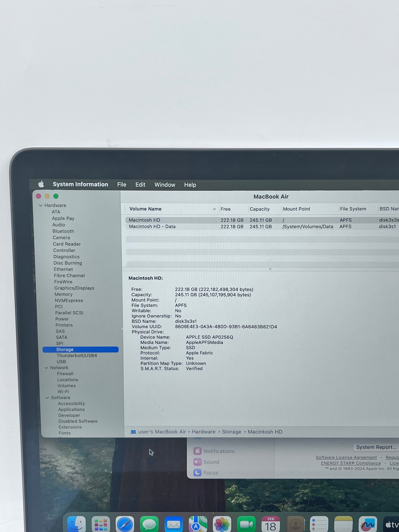Viewport: 399px width, 532px height.
Task: Select Firewall under Network
Action: click(65, 374)
